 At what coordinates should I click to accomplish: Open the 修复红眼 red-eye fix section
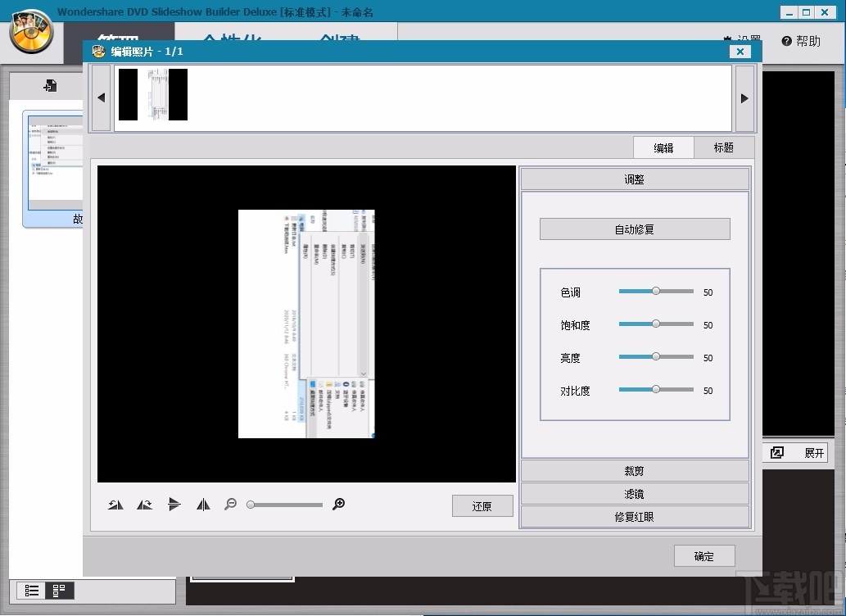pos(635,516)
